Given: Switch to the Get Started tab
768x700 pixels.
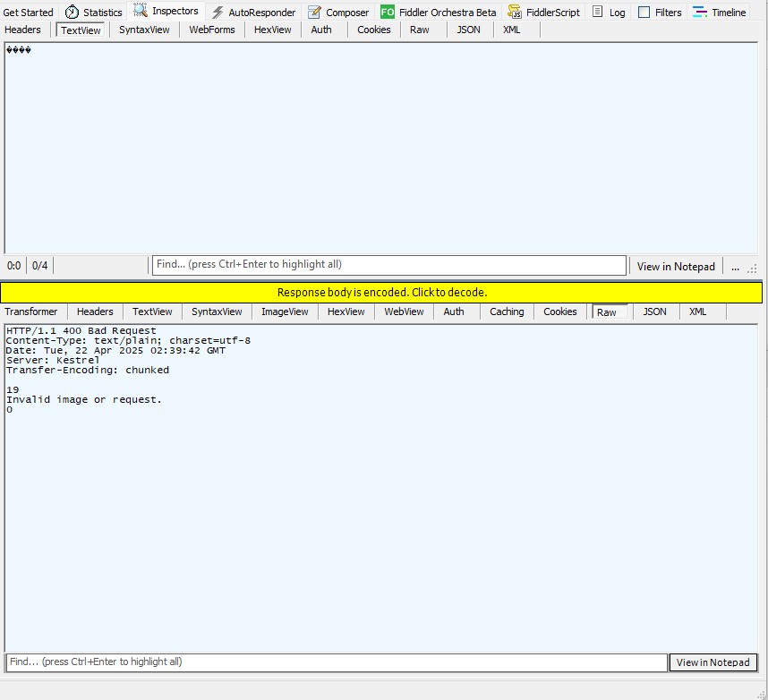Looking at the screenshot, I should click(x=29, y=13).
